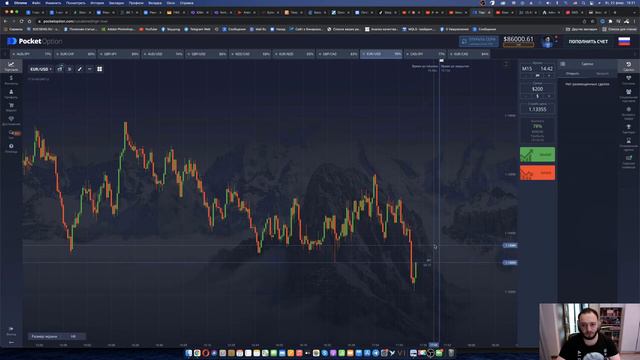Click the 1.13355 strike price field
This screenshot has width=640, height=360.
pyautogui.click(x=537, y=109)
